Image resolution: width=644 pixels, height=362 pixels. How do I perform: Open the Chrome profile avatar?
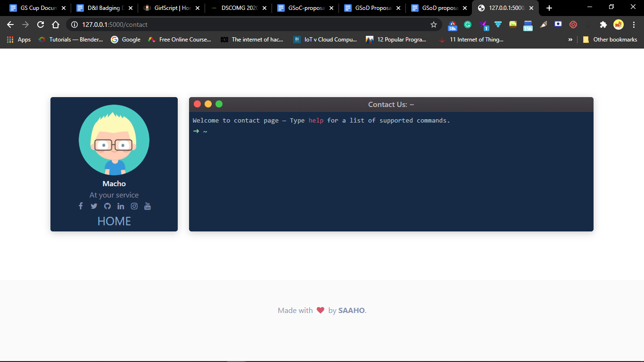pos(619,25)
